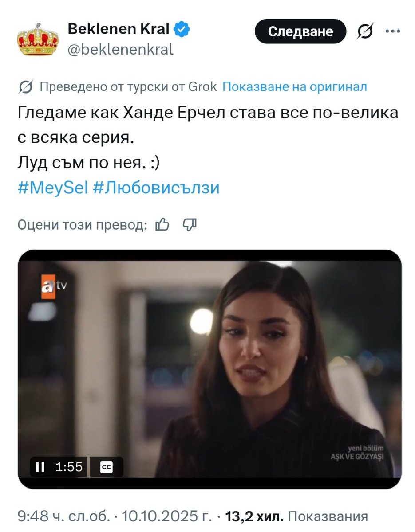This screenshot has width=415, height=532.
Task: Click the 13,2 хил. Показвания view count
Action: [x=297, y=516]
